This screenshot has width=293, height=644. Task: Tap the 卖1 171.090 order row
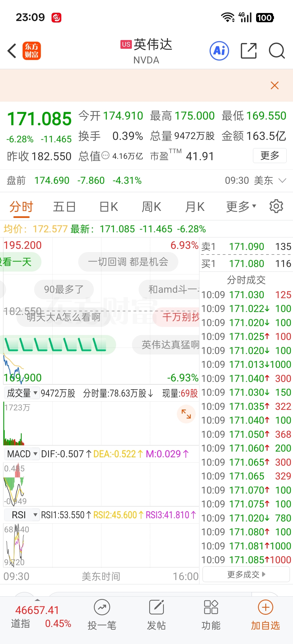(246, 246)
